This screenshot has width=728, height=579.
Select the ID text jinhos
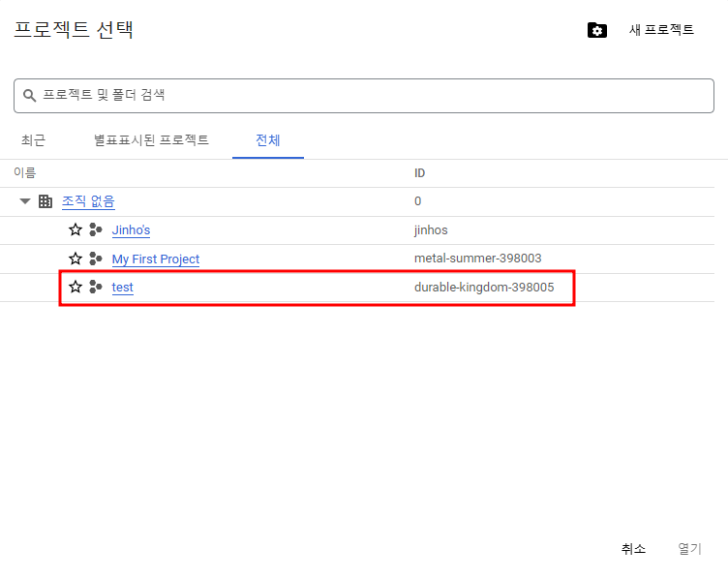(x=431, y=229)
